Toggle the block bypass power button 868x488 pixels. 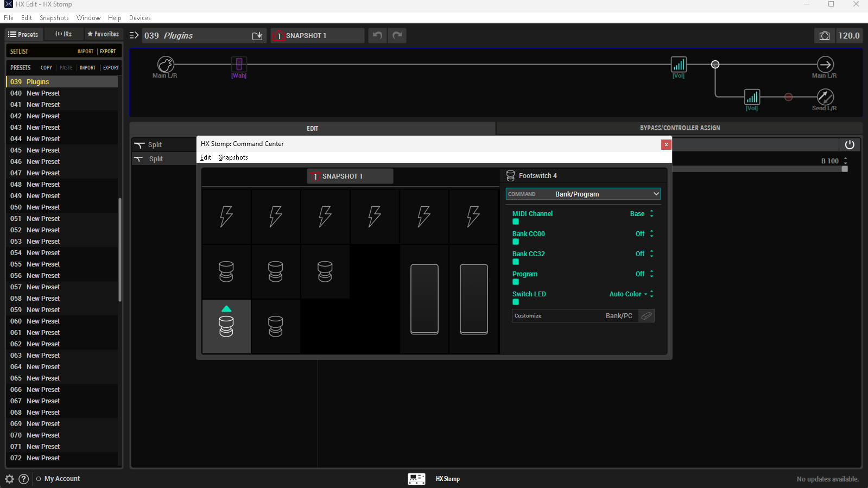[850, 144]
